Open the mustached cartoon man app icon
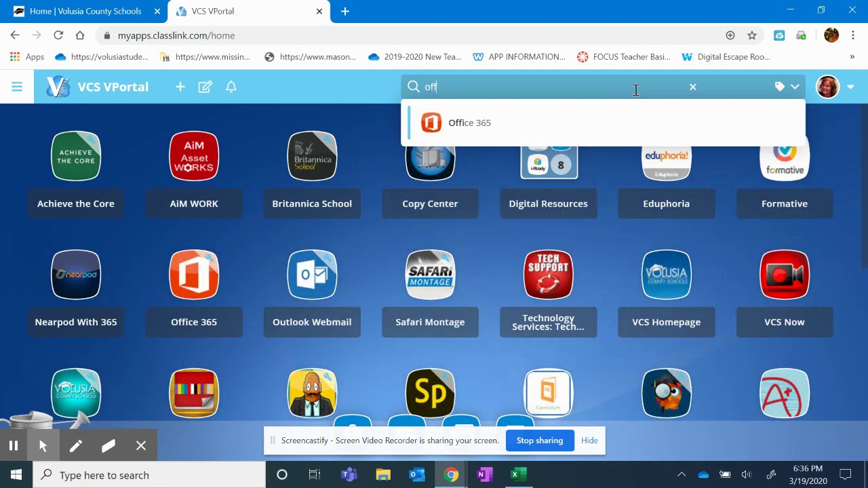The image size is (868, 488). (312, 393)
